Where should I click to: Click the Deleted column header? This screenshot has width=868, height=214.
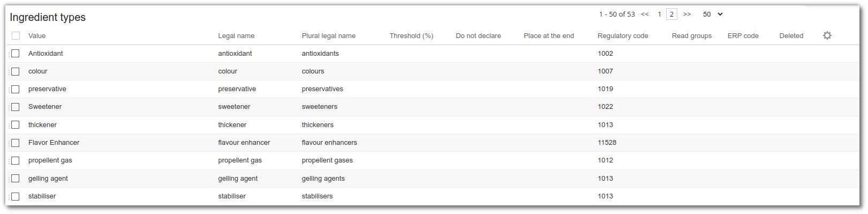[x=791, y=36]
